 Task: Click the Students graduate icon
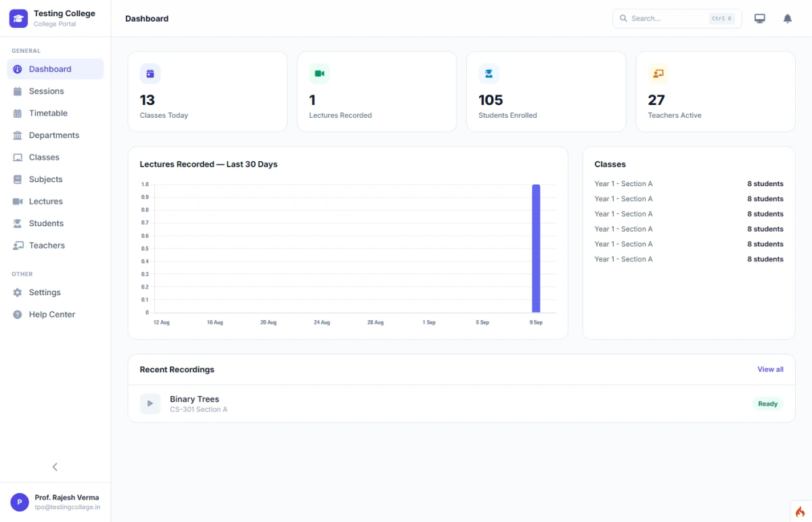[18, 223]
